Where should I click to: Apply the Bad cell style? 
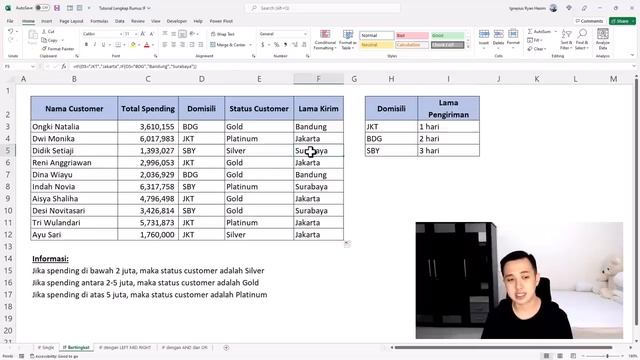(x=412, y=36)
